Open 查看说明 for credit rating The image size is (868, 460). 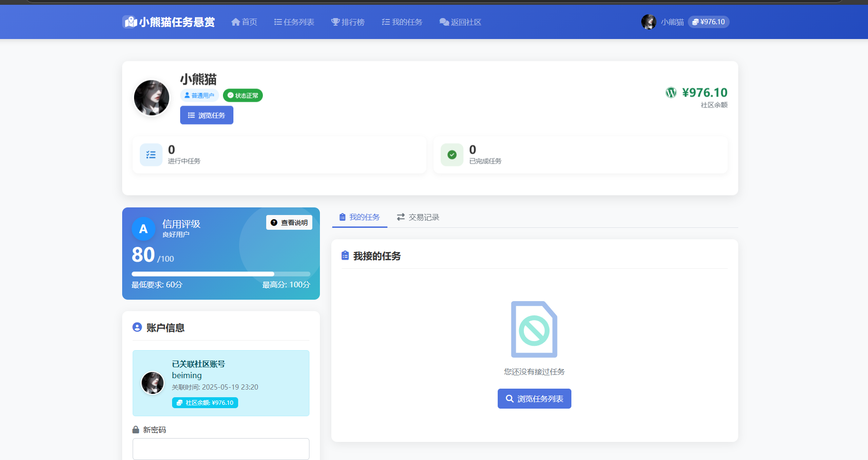[289, 223]
